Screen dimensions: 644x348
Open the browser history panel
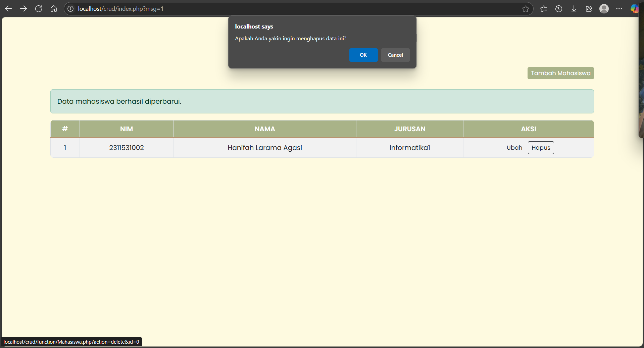click(x=559, y=9)
